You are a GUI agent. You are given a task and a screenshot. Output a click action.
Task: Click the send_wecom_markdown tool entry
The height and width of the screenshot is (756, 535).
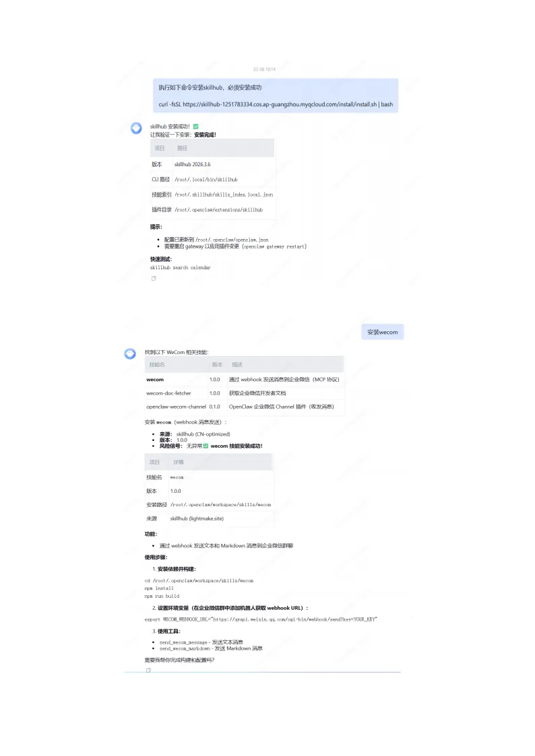pos(211,648)
